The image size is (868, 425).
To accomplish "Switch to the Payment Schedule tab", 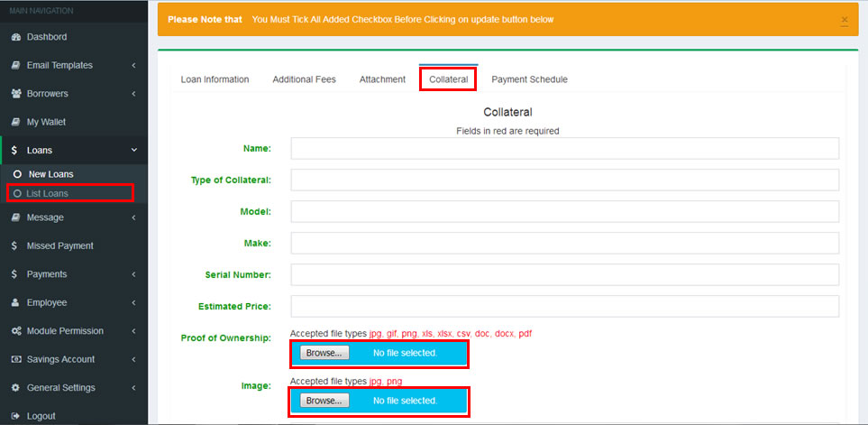I will tap(529, 79).
